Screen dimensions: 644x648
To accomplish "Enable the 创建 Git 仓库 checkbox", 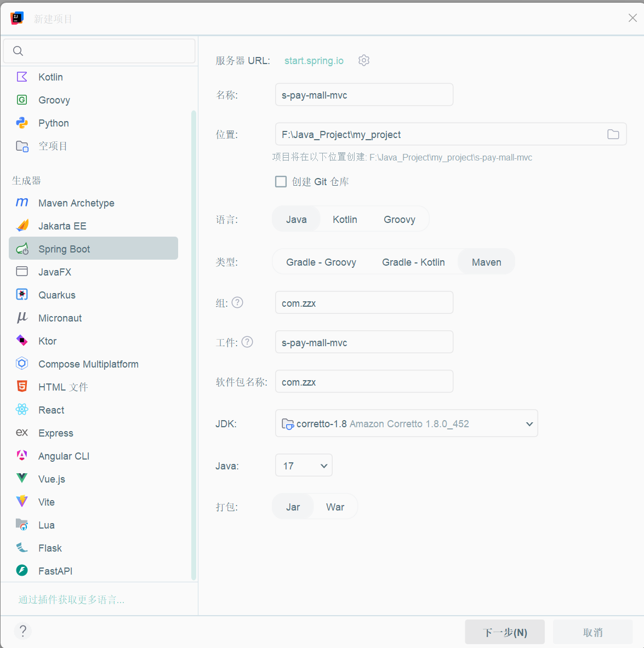I will 281,181.
